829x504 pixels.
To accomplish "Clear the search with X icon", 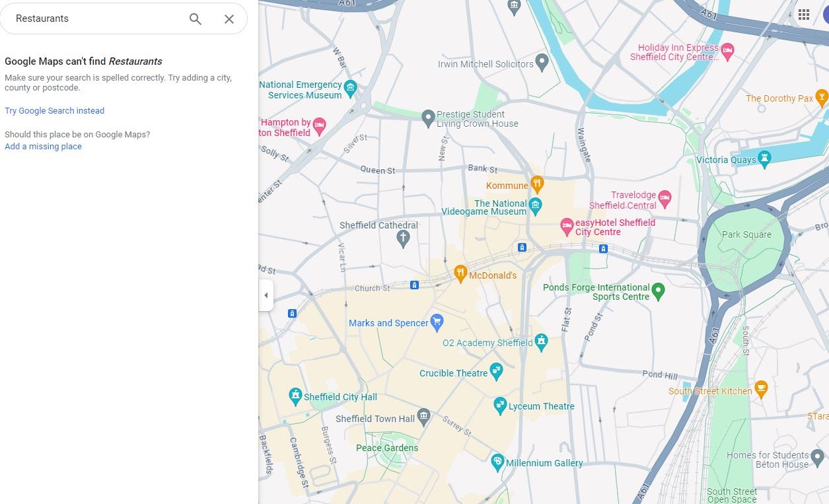I will point(229,19).
